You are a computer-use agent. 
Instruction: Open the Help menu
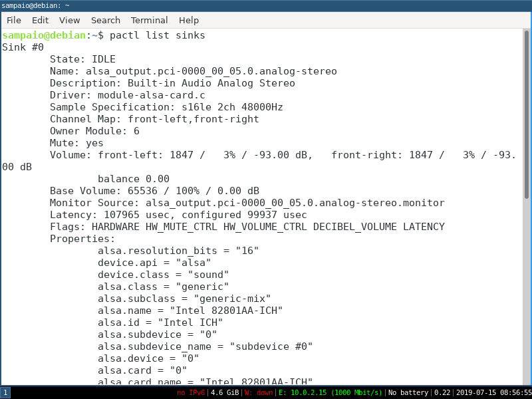188,20
